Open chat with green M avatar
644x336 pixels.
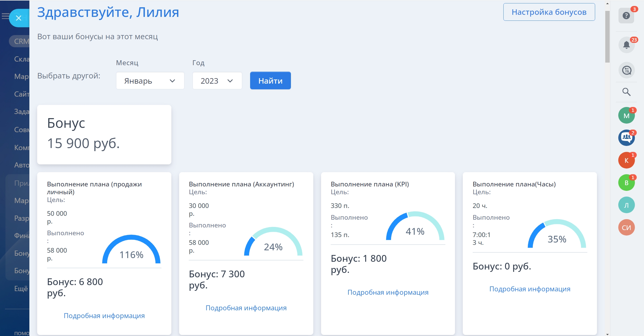(x=626, y=116)
